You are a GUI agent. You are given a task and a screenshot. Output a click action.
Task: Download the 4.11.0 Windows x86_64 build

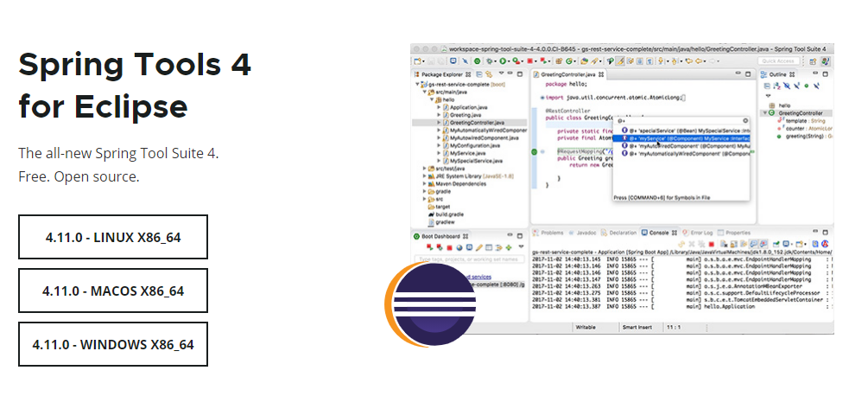(113, 344)
